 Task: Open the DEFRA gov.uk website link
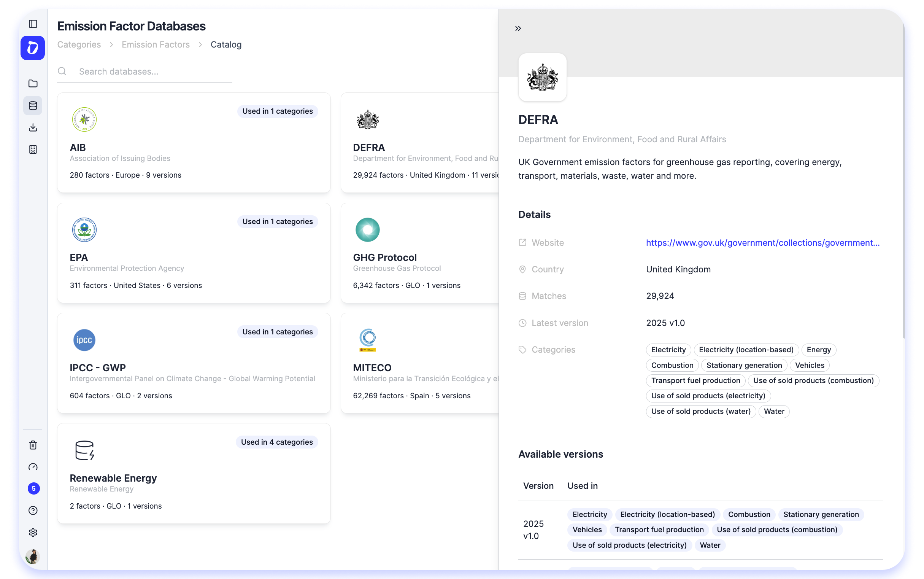point(762,243)
